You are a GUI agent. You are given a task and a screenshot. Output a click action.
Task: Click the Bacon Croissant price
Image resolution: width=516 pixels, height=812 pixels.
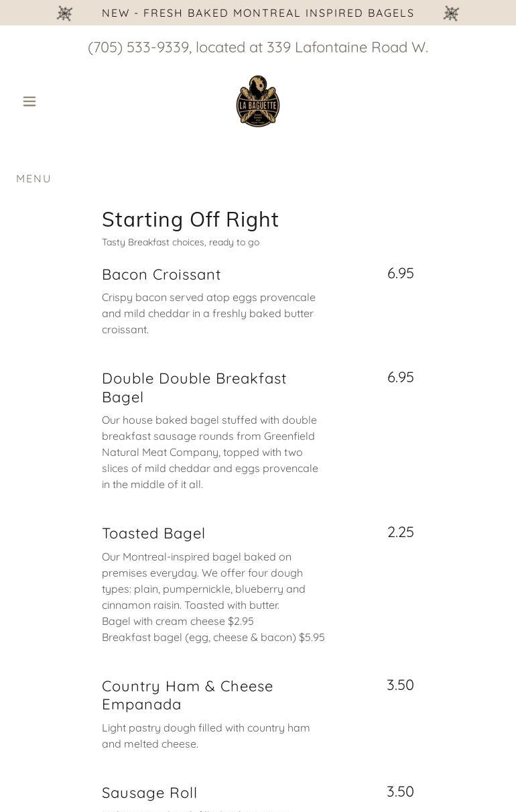coord(400,274)
